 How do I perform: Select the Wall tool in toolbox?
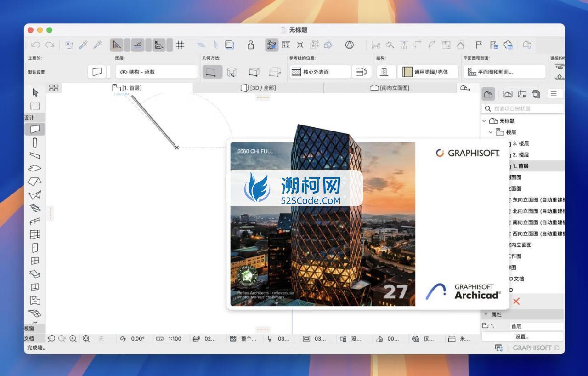pyautogui.click(x=35, y=129)
